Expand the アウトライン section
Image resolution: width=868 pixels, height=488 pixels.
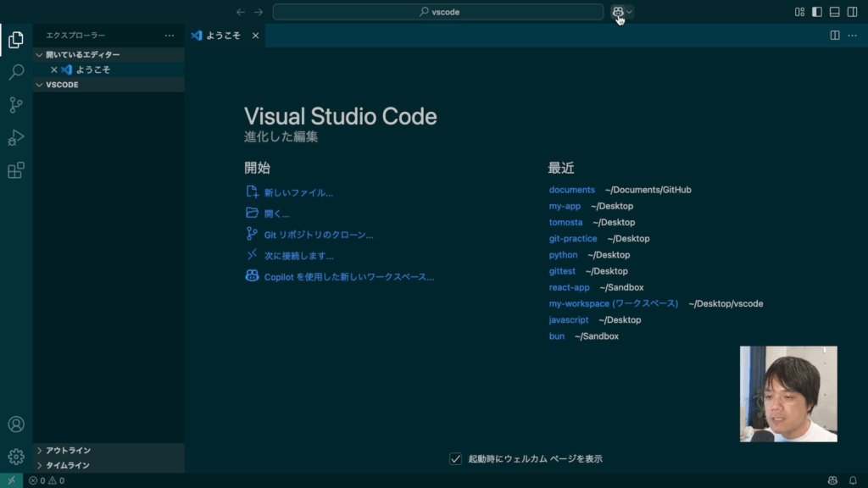[x=68, y=451]
